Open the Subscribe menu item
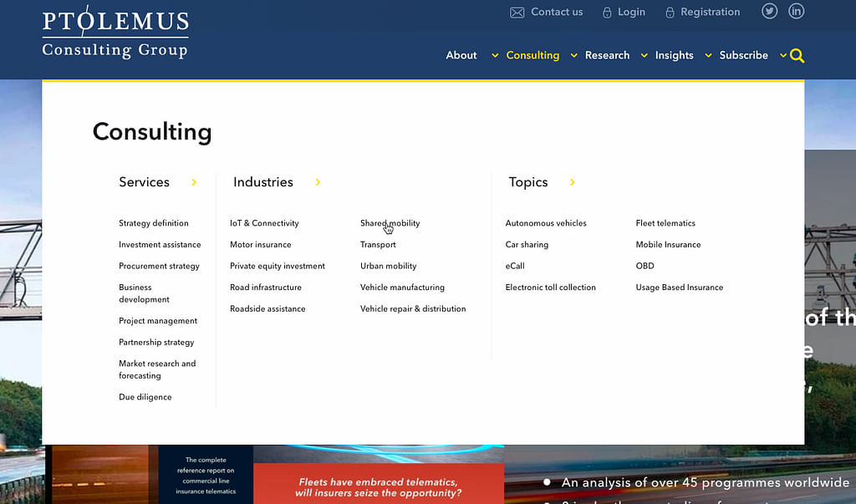856x504 pixels. 743,55
